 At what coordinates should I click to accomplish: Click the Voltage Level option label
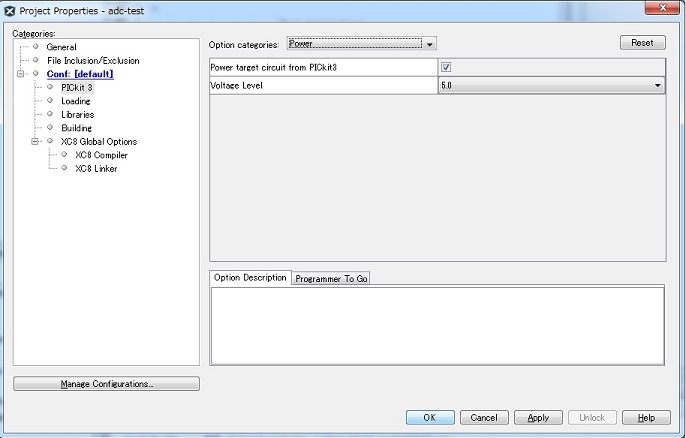[x=236, y=85]
